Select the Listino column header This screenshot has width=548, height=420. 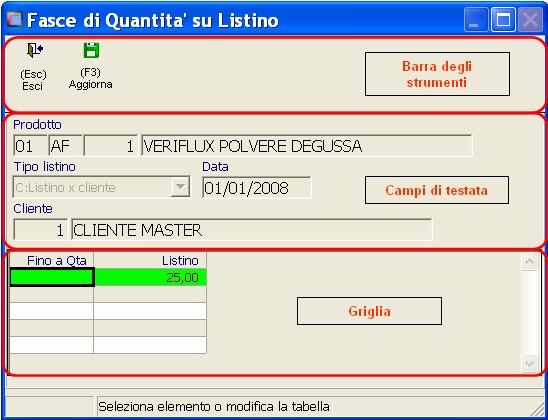point(150,260)
